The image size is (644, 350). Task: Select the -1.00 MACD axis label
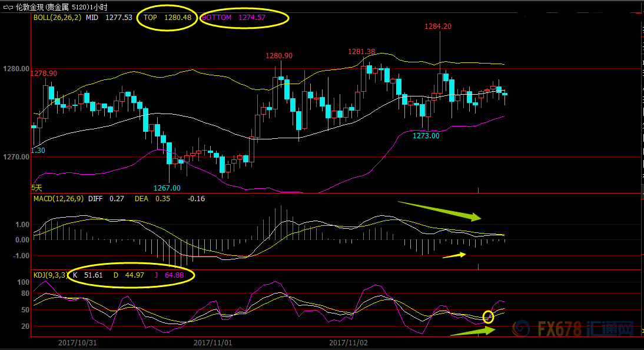(21, 256)
